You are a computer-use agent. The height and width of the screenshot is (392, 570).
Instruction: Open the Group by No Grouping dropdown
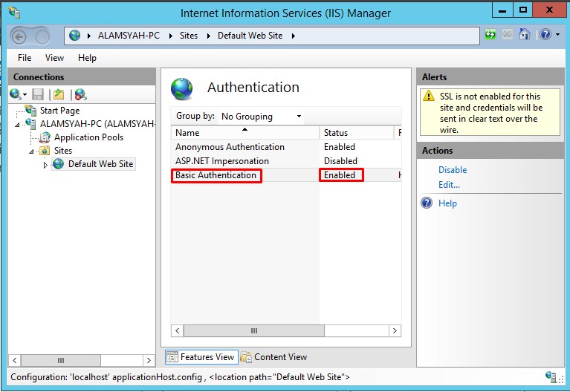point(261,117)
